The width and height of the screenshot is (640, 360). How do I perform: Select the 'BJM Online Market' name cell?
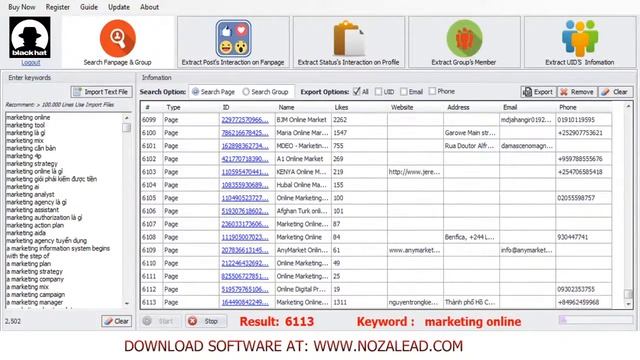[x=303, y=120]
